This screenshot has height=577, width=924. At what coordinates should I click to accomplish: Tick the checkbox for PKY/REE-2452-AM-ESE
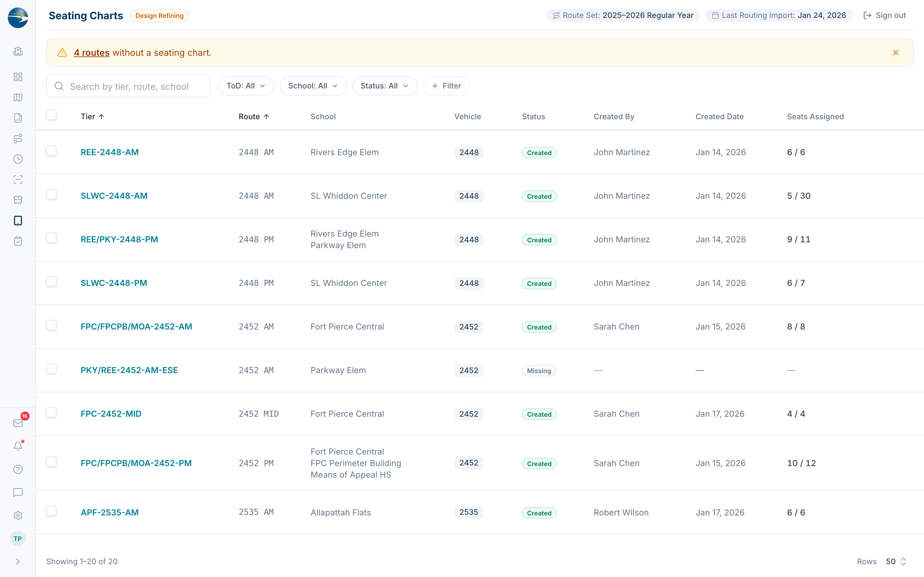tap(51, 369)
